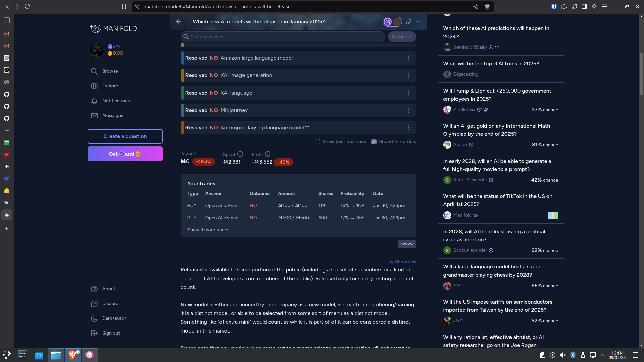Reload the page
644x362 pixels.
pos(28,6)
